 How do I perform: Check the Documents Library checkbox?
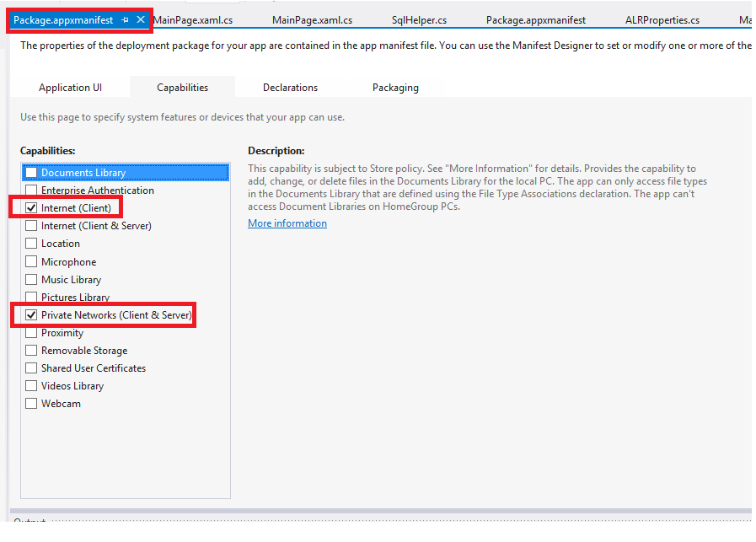pos(31,173)
